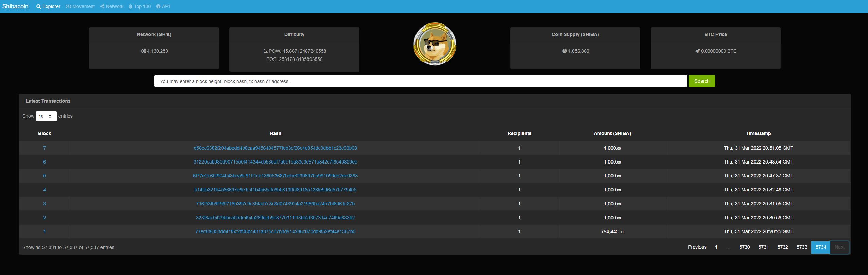Image resolution: width=868 pixels, height=275 pixels.
Task: Sort by the Block column header
Action: click(x=45, y=133)
